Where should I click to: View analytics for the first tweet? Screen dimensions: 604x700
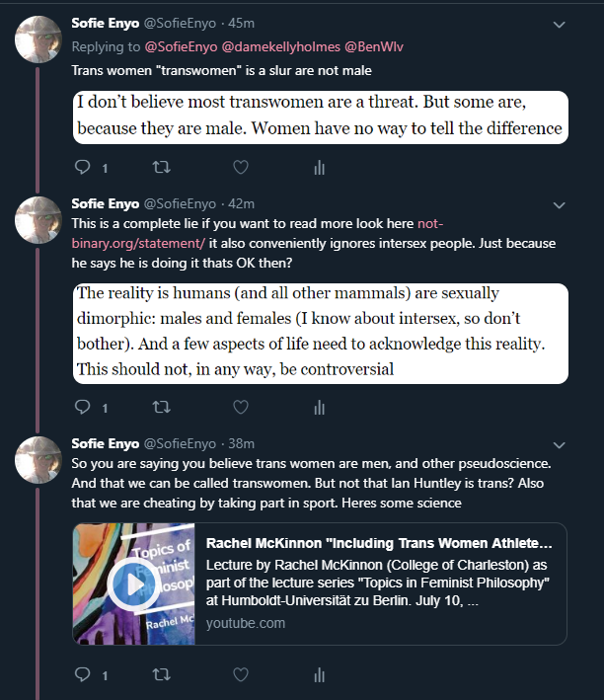point(319,168)
